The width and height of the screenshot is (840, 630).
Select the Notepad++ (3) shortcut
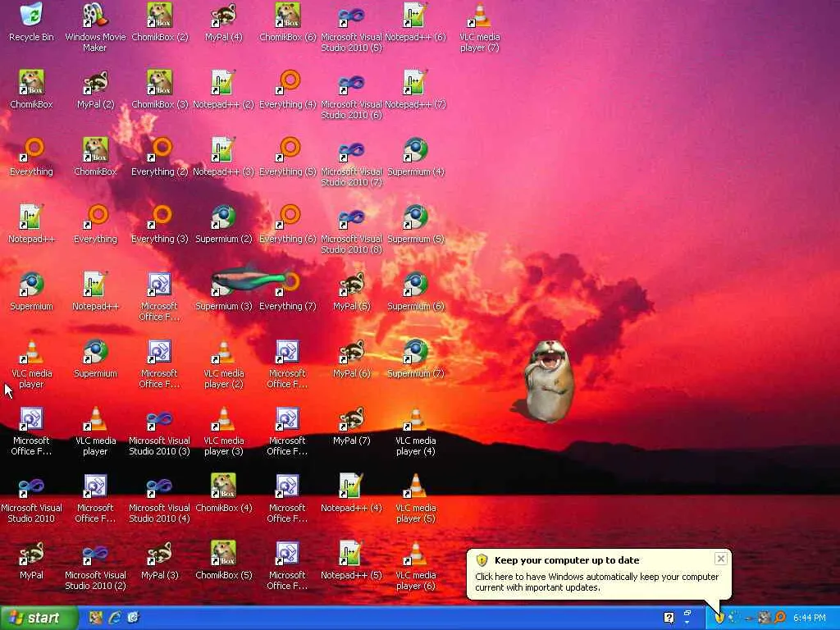coord(223,157)
